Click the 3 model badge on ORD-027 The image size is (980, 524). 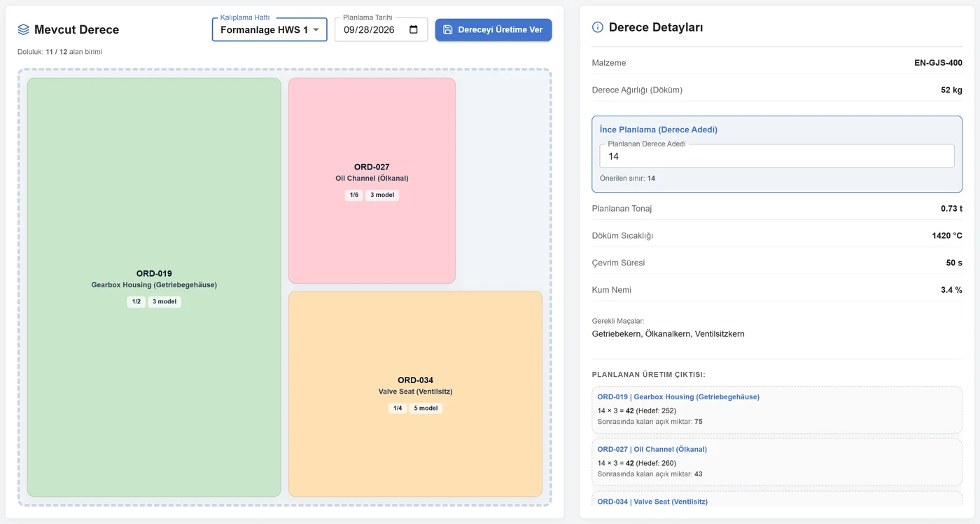(382, 195)
